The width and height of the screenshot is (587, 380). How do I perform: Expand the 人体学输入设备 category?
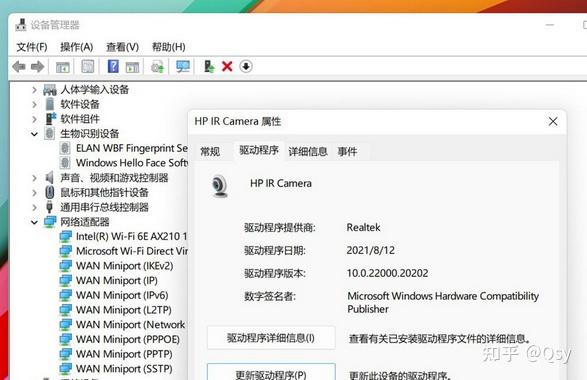point(34,90)
